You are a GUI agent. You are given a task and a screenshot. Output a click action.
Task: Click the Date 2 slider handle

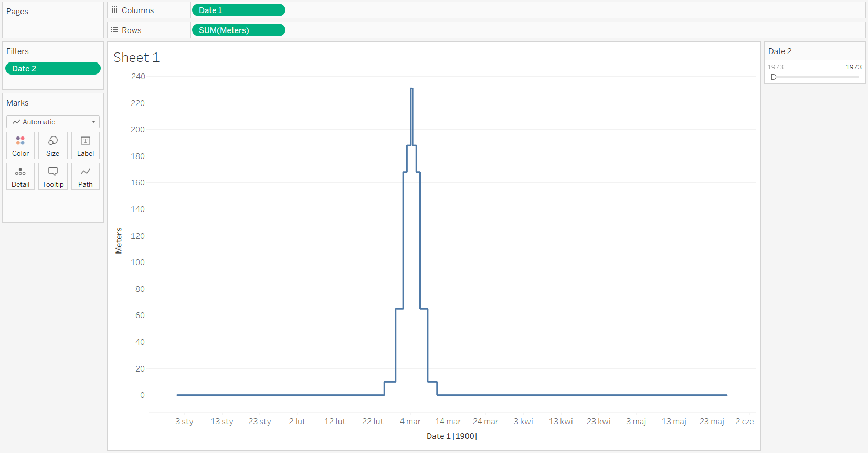click(774, 77)
